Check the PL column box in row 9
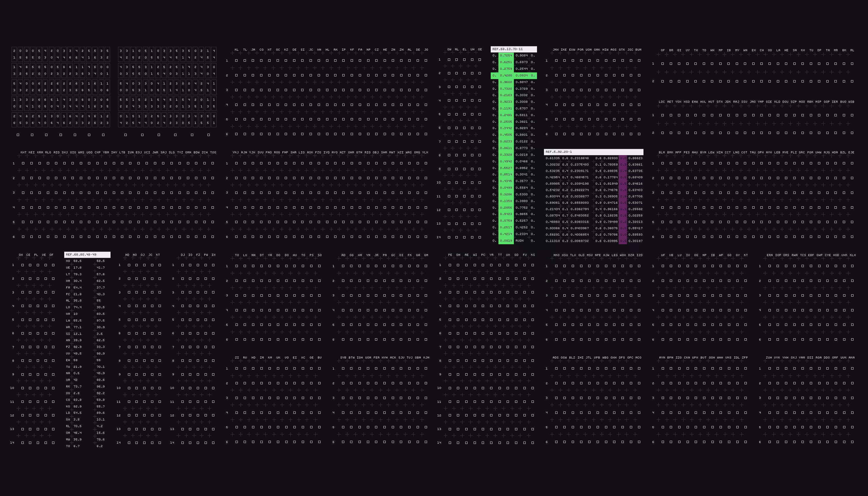This screenshot has height=496, width=868. click(x=38, y=374)
